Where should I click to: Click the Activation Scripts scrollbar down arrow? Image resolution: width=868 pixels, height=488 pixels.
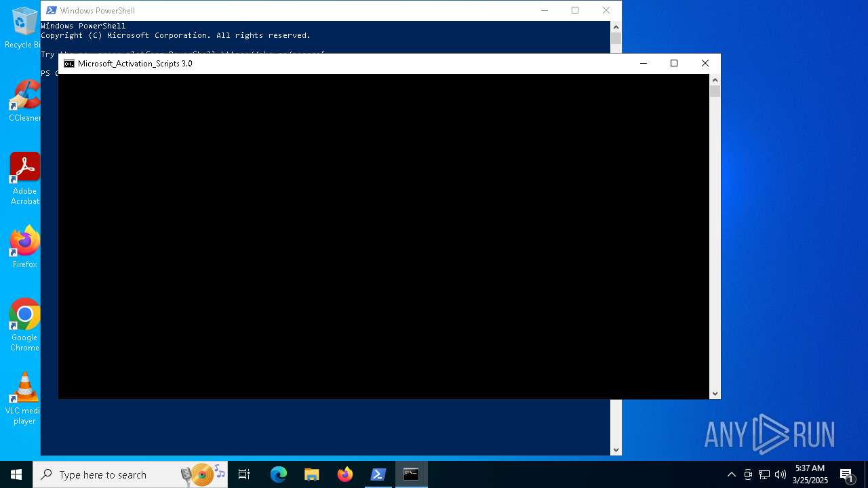coord(715,393)
